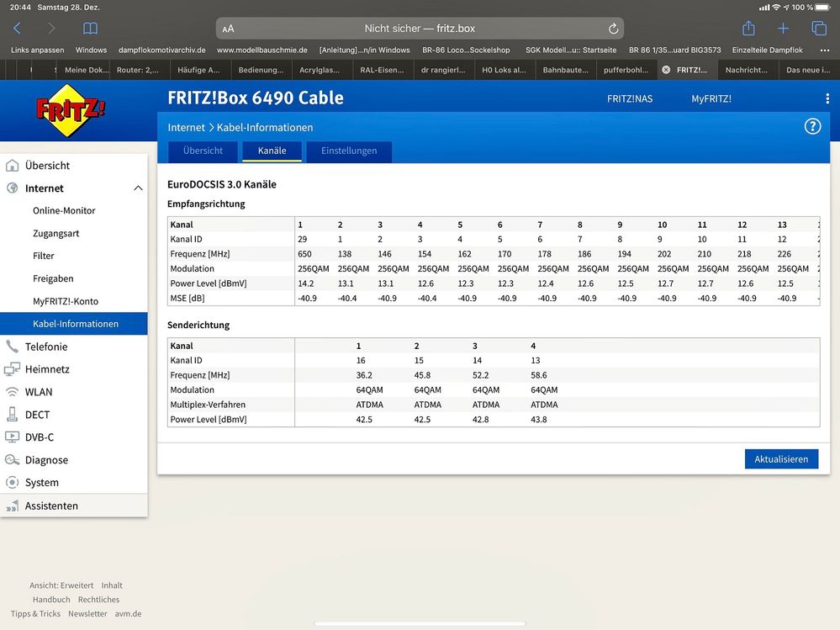Click the DVB-C television icon
Image resolution: width=840 pixels, height=630 pixels.
click(13, 437)
